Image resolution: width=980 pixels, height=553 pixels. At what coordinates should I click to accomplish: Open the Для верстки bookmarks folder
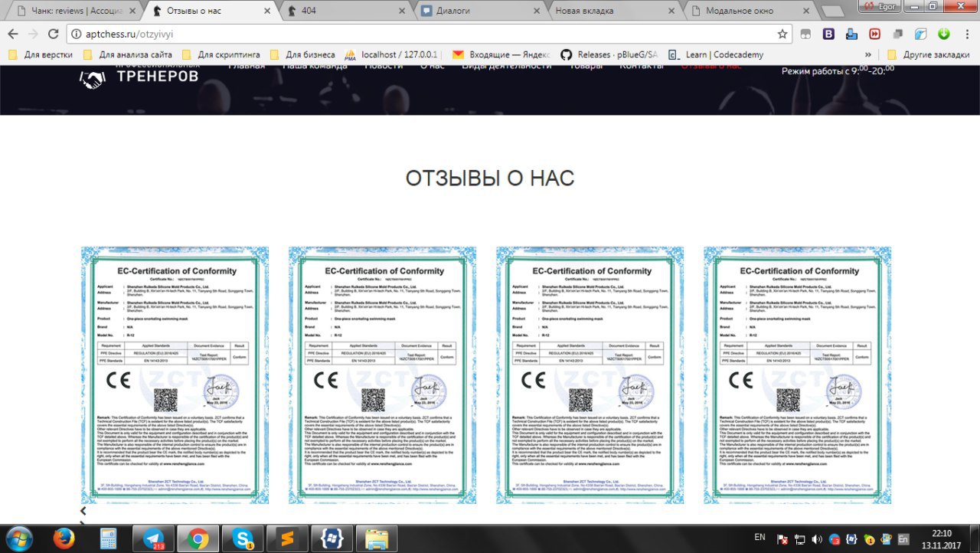(41, 54)
